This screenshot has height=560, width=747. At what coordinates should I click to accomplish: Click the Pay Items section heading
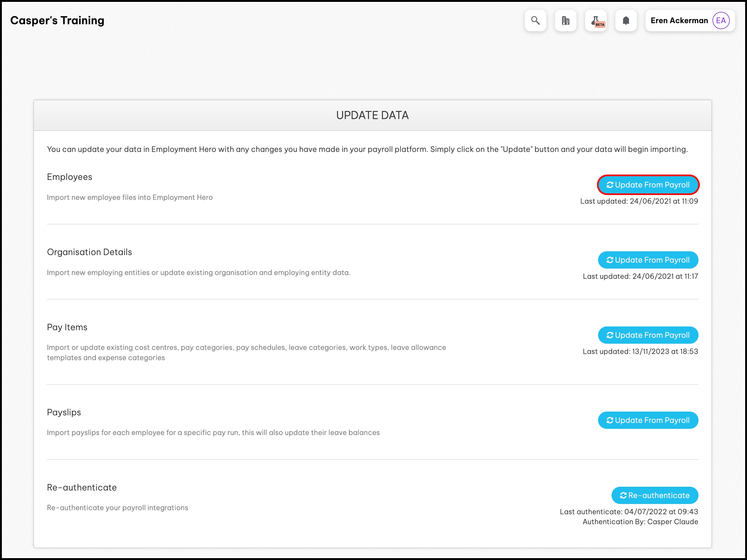pyautogui.click(x=67, y=327)
